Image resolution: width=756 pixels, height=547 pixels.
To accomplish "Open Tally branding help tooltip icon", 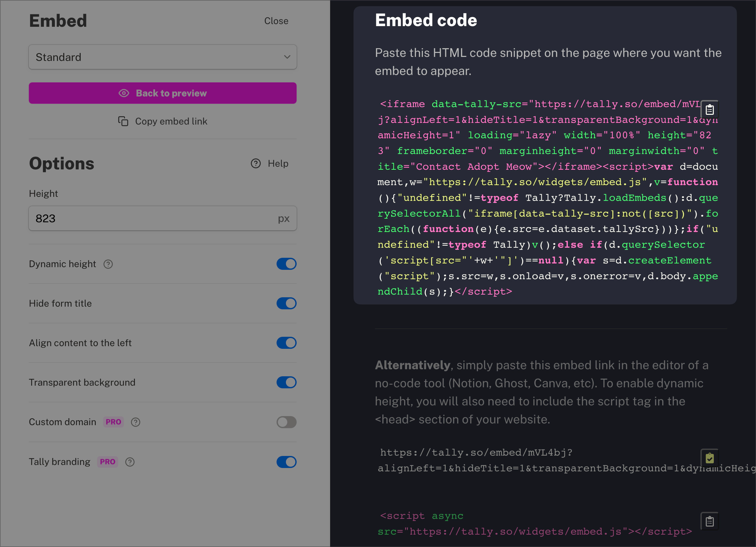I will 130,462.
